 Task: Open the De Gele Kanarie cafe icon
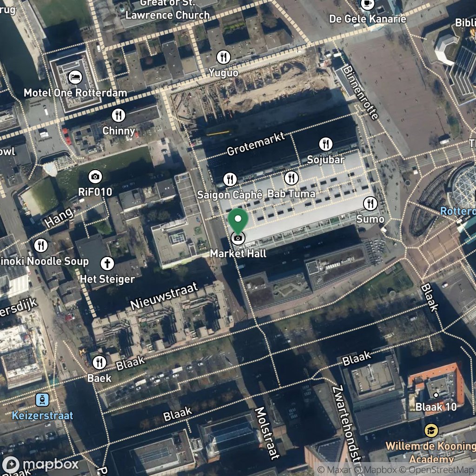pyautogui.click(x=367, y=4)
